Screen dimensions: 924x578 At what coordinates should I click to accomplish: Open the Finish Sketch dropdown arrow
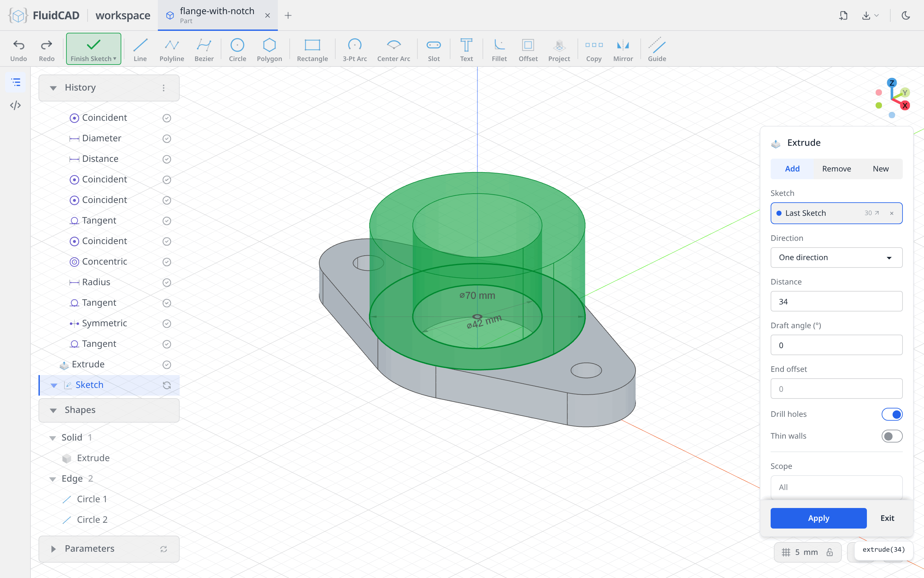coord(115,58)
